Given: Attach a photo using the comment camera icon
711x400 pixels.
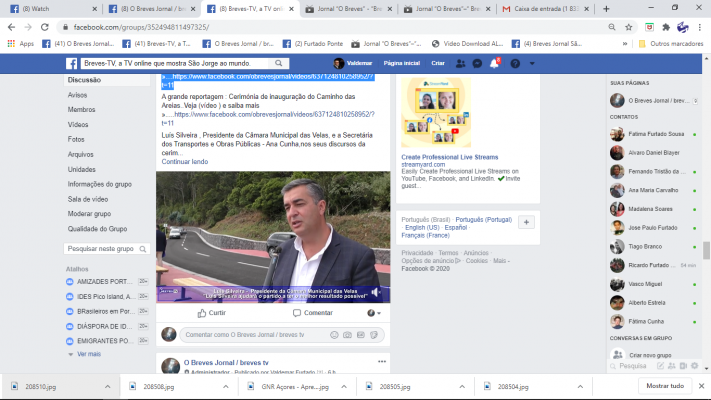Looking at the screenshot, I should (x=347, y=334).
